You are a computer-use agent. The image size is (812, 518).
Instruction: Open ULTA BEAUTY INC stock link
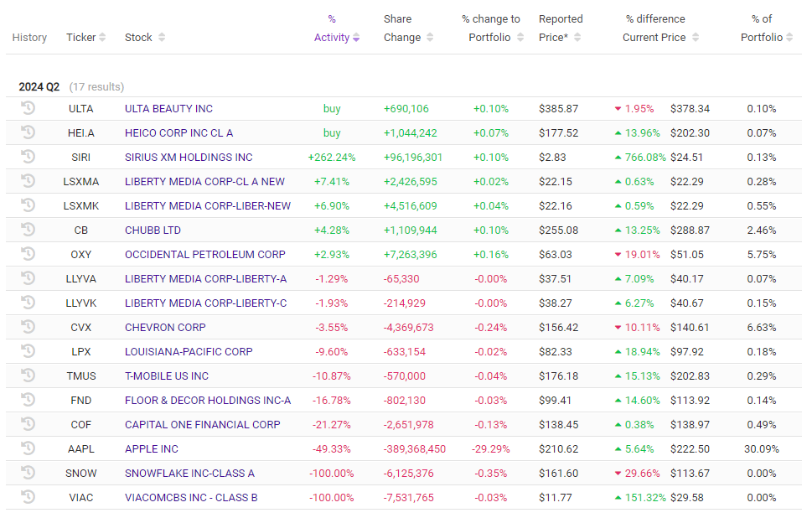pos(168,108)
